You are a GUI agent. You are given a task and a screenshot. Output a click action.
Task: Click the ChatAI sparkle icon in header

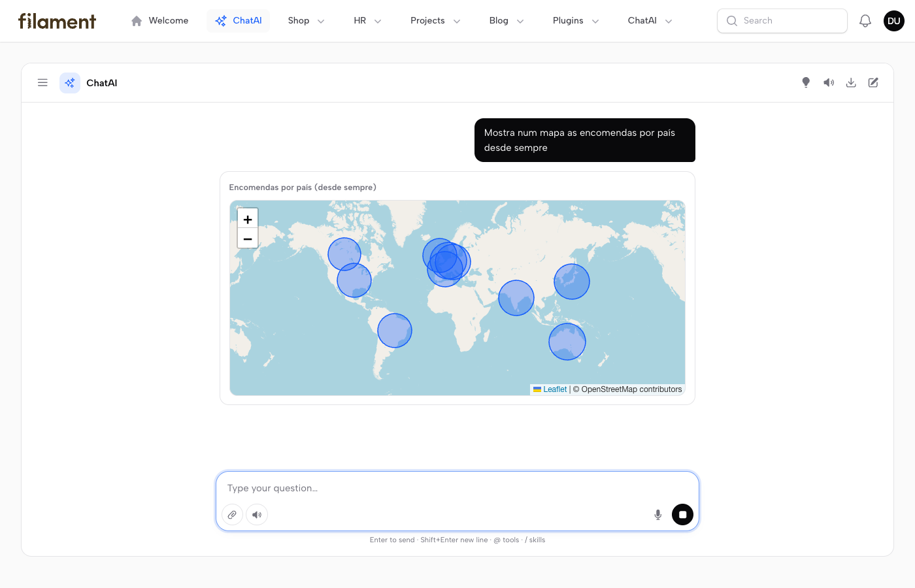70,83
